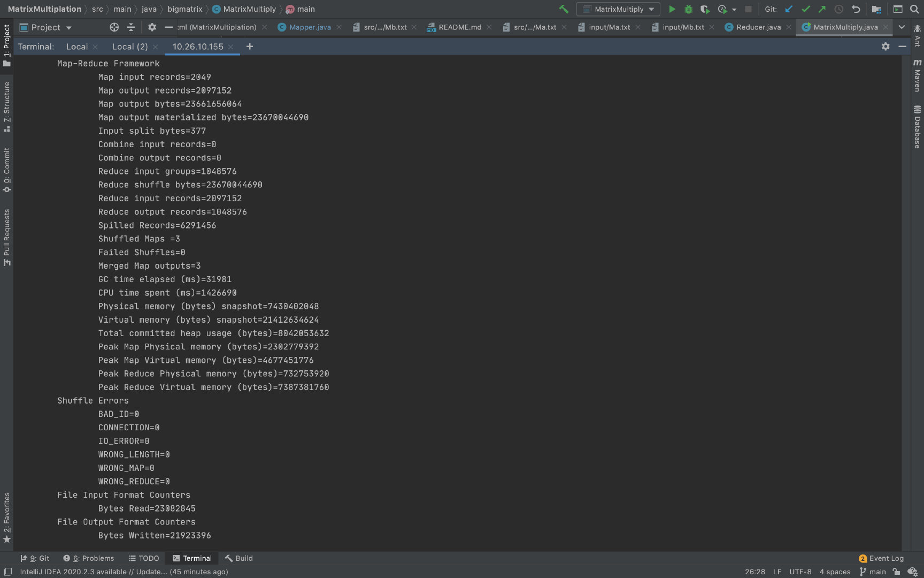Open the MatrixMultiply run configuration dropdown
924x578 pixels.
[x=618, y=9]
